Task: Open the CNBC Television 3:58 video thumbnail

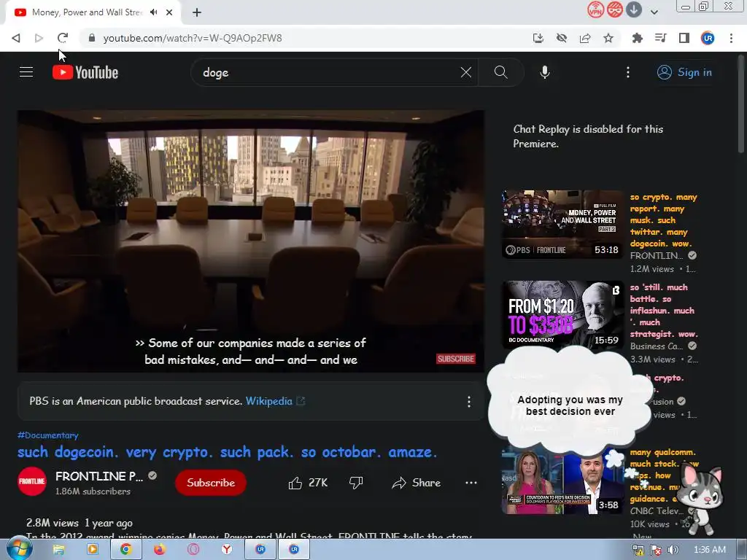Action: tap(562, 481)
